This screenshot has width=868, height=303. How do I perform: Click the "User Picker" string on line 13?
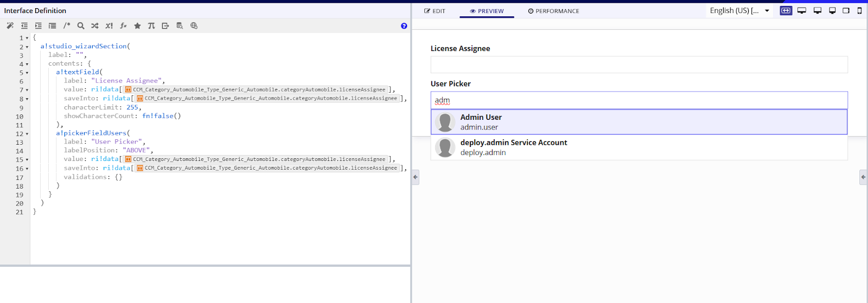tap(117, 141)
